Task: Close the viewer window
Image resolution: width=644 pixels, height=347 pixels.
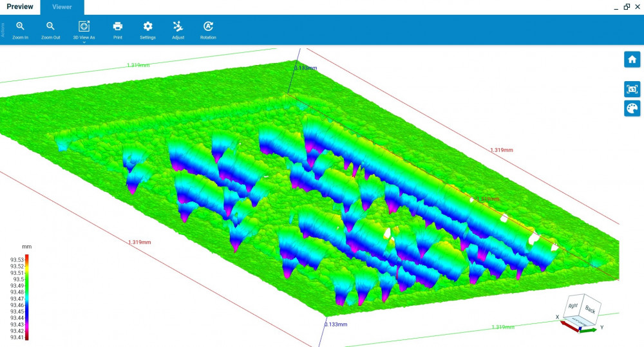Action: [638, 6]
